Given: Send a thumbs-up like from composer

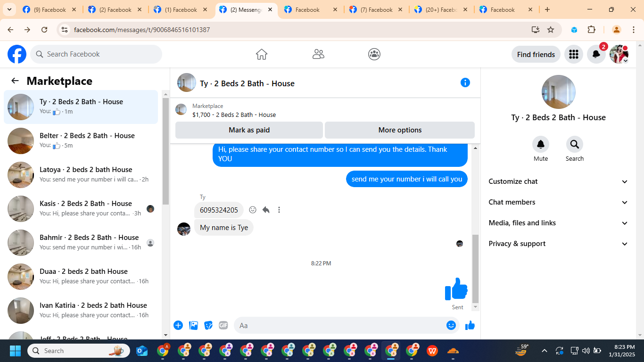Looking at the screenshot, I should 470,325.
